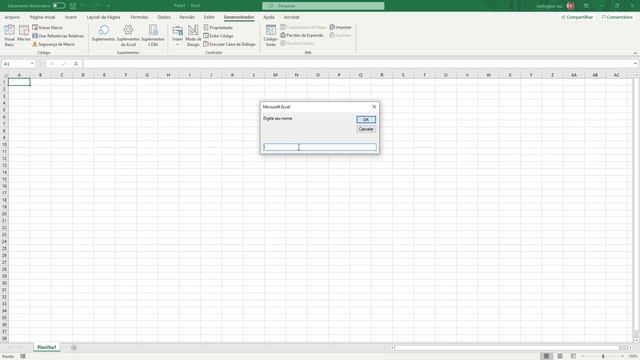Click the select all corner button

(x=4, y=75)
